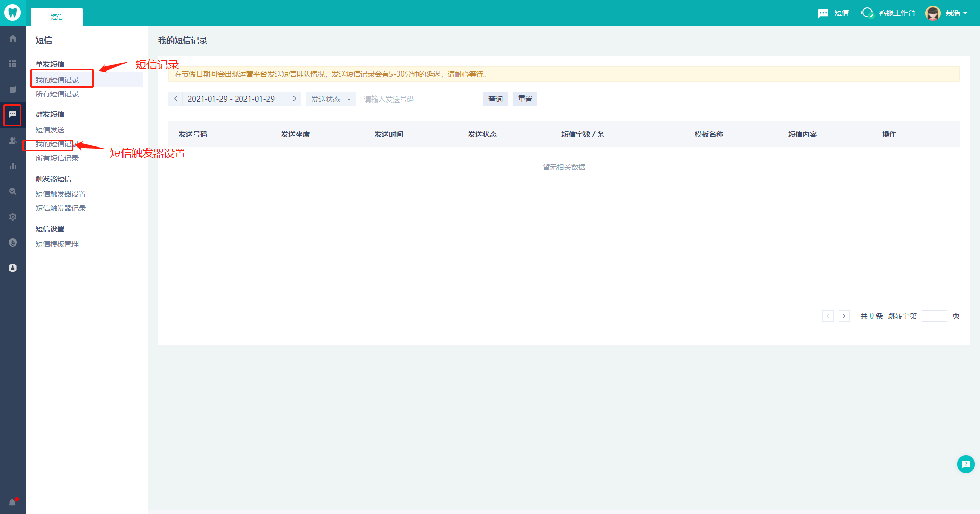Go to next date range arrow

294,99
